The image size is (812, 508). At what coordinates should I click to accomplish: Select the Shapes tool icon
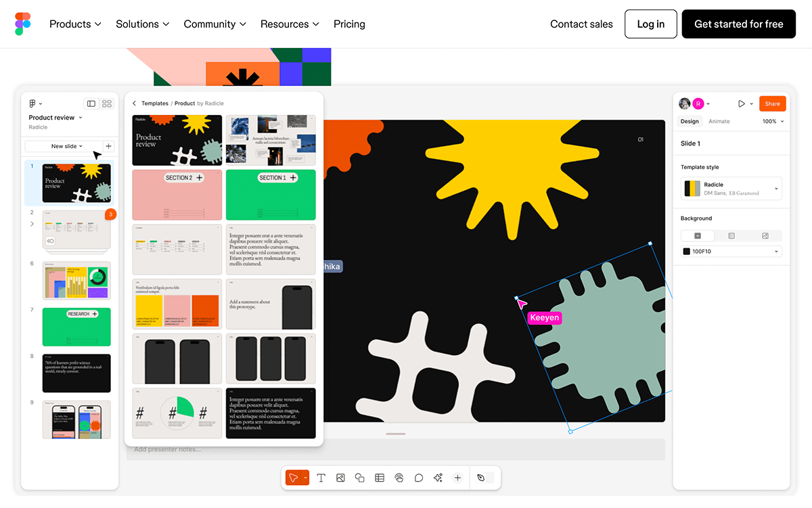pos(360,478)
